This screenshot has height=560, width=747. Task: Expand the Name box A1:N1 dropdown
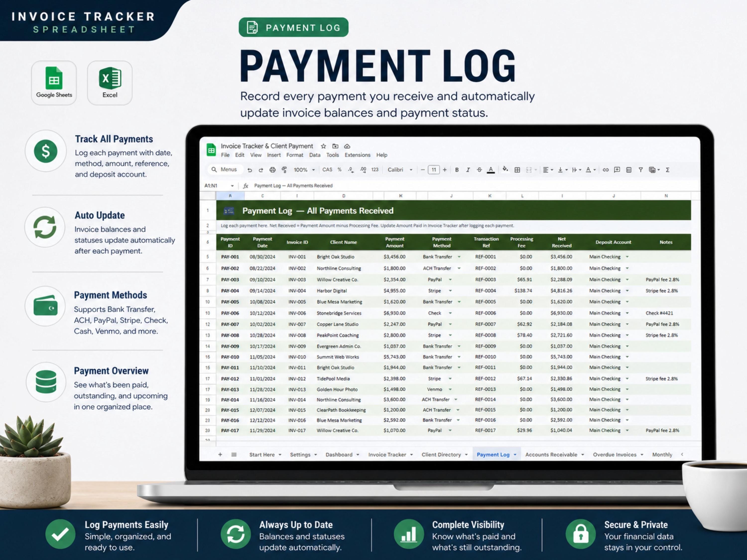click(x=232, y=186)
